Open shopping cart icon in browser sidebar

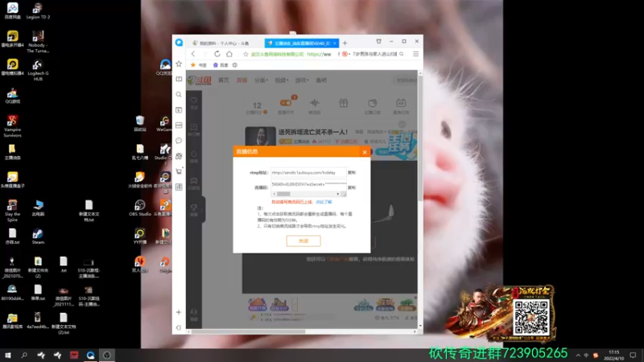click(179, 171)
